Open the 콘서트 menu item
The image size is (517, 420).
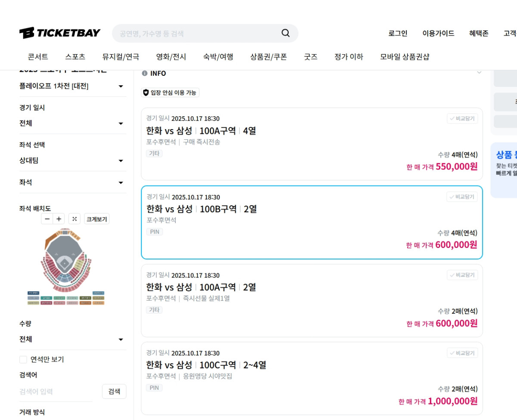[x=37, y=56]
